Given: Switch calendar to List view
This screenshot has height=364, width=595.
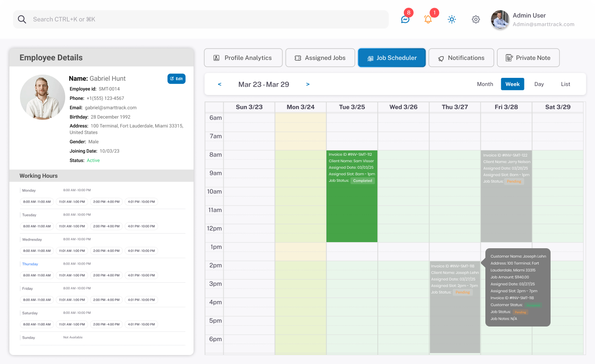Looking at the screenshot, I should (565, 84).
